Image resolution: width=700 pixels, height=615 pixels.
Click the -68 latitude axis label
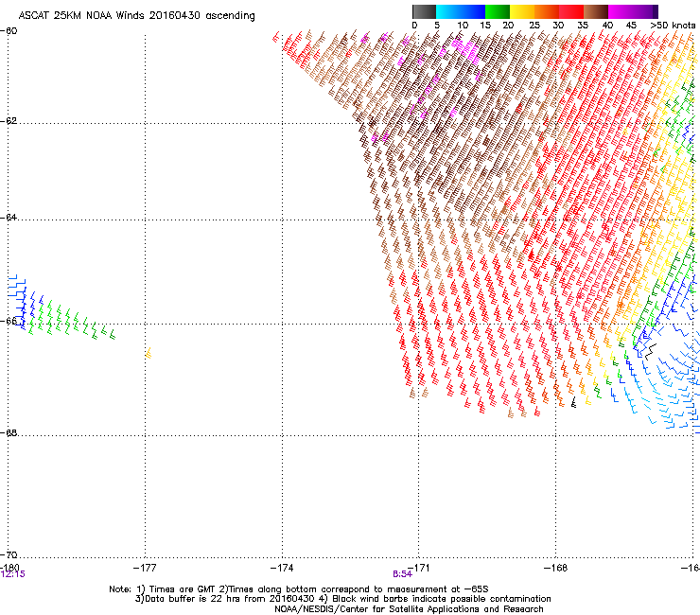pyautogui.click(x=9, y=432)
